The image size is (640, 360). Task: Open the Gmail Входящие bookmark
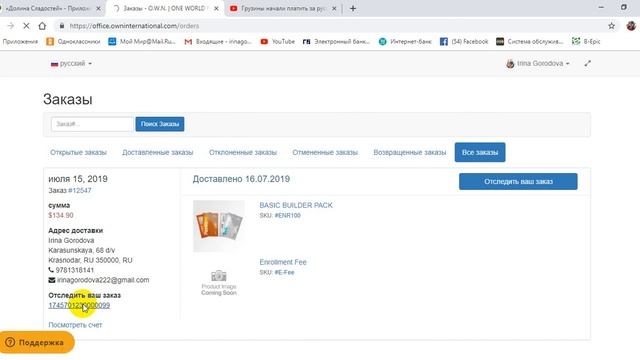(x=218, y=42)
